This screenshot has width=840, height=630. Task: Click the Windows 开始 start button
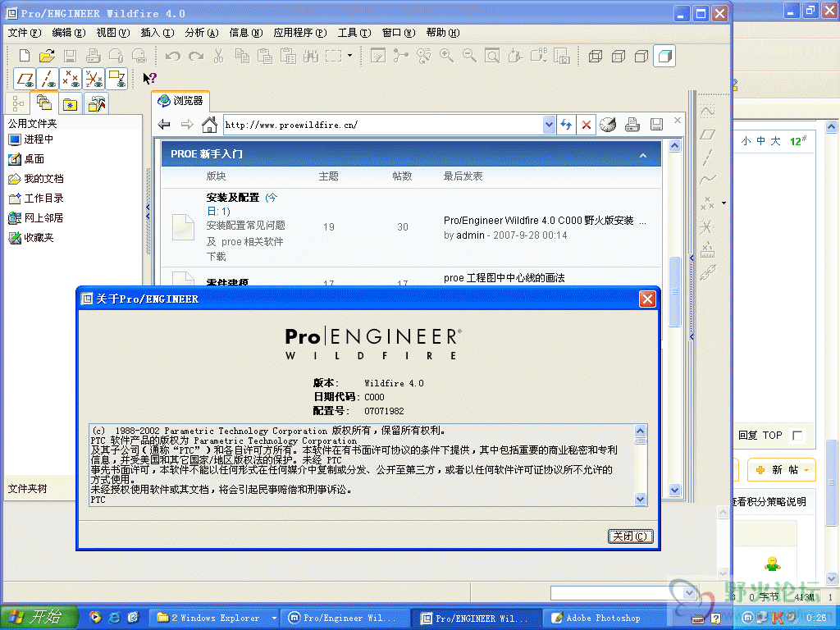(39, 618)
